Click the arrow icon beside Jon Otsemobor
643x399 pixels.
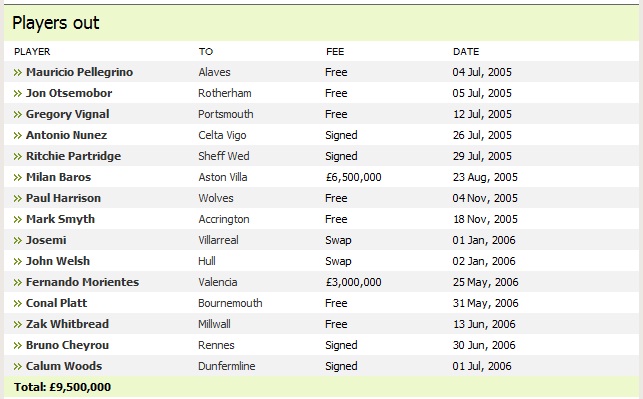click(x=18, y=93)
